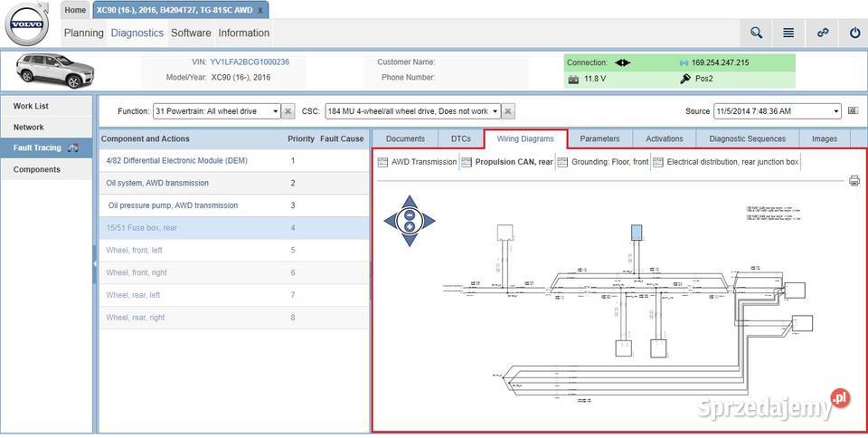The image size is (868, 438).
Task: Switch to the Images tab
Action: click(825, 138)
